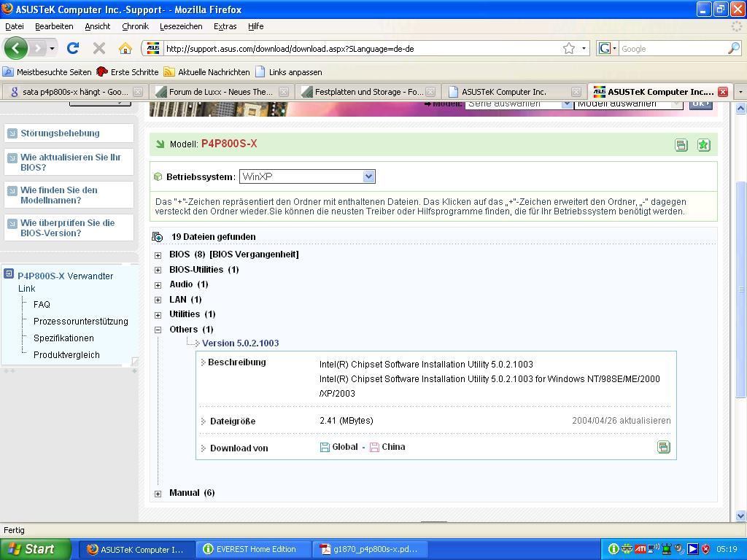Click the icon next to 19 Dateien gefunden

pyautogui.click(x=158, y=237)
